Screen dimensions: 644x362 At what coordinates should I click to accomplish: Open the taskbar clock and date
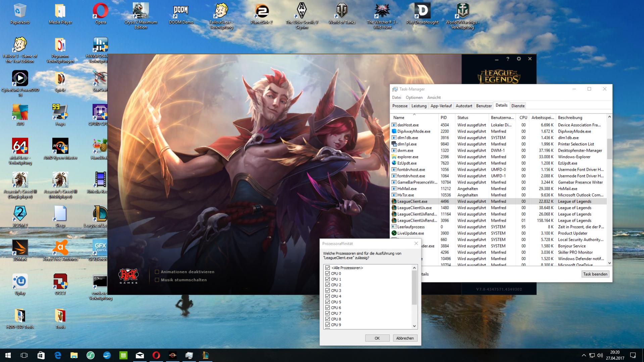tap(615, 355)
